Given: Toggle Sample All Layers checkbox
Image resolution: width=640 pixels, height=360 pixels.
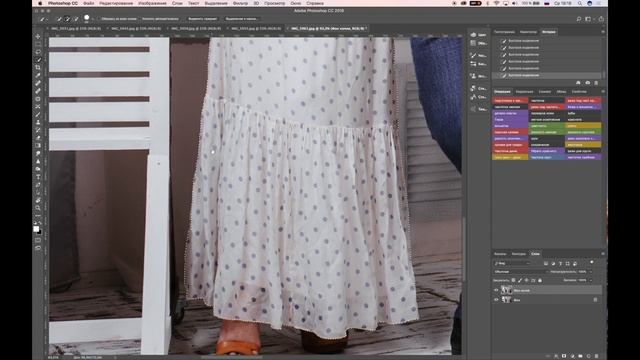Looking at the screenshot, I should coord(100,19).
